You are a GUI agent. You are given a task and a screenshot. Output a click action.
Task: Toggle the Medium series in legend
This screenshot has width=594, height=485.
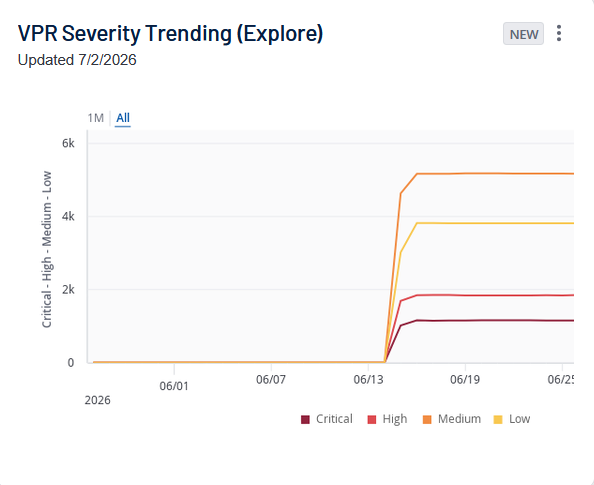tap(452, 419)
